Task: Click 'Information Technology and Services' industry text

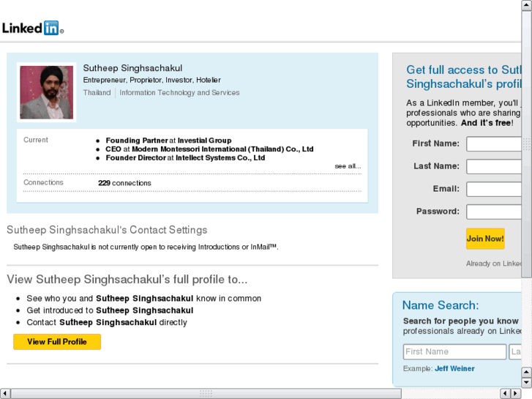Action: coord(179,93)
